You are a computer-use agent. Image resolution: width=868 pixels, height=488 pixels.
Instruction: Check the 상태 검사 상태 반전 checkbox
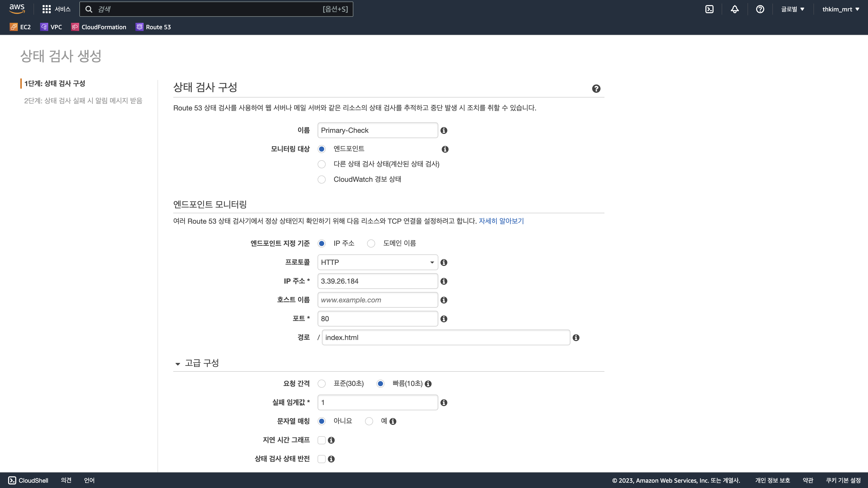321,459
